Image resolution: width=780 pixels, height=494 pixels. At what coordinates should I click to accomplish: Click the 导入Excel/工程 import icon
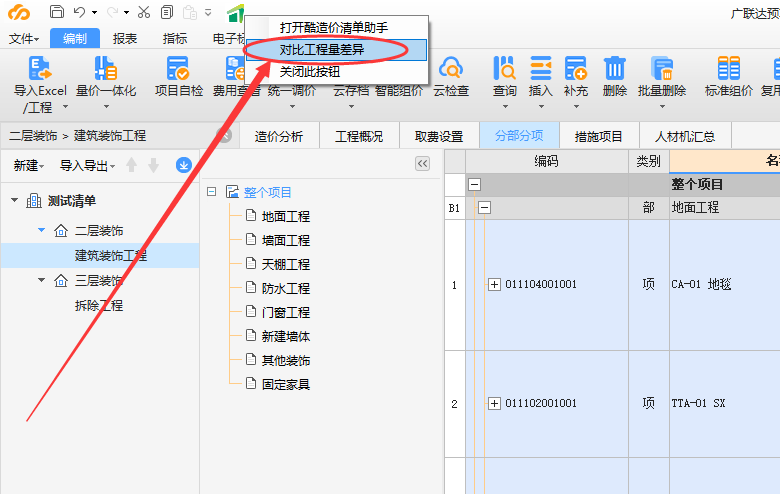[x=39, y=68]
